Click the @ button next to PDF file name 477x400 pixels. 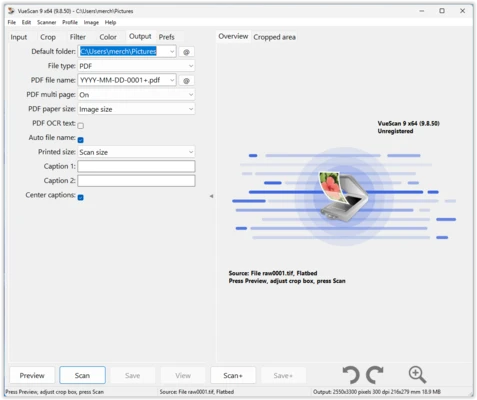point(186,80)
